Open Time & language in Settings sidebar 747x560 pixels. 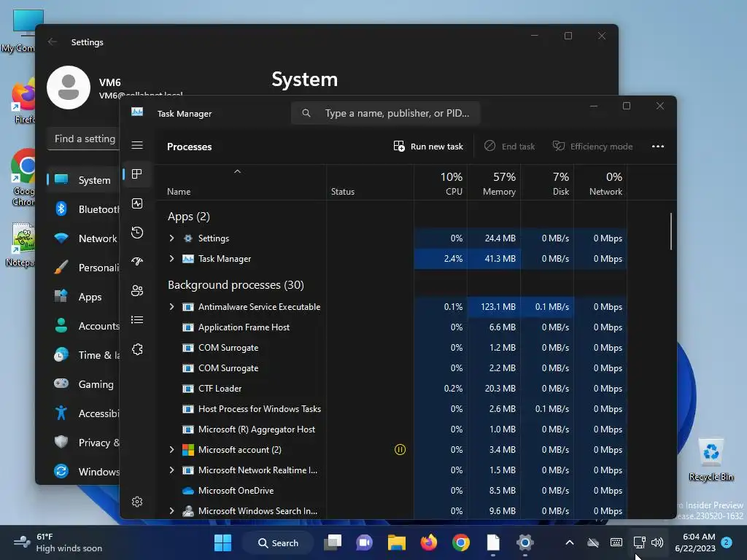coord(83,355)
